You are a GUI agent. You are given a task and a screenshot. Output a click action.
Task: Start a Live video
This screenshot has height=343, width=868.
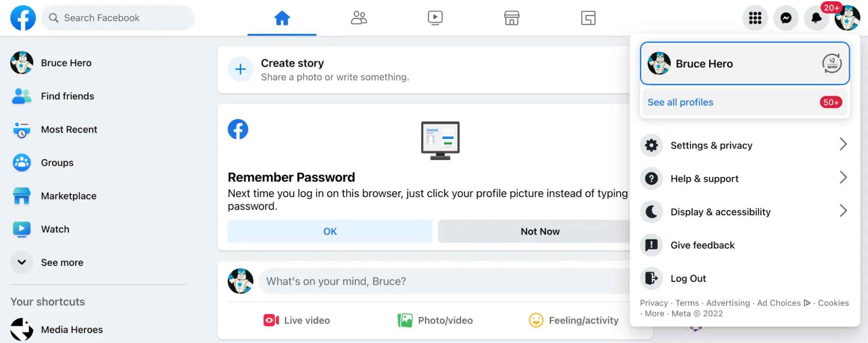297,320
